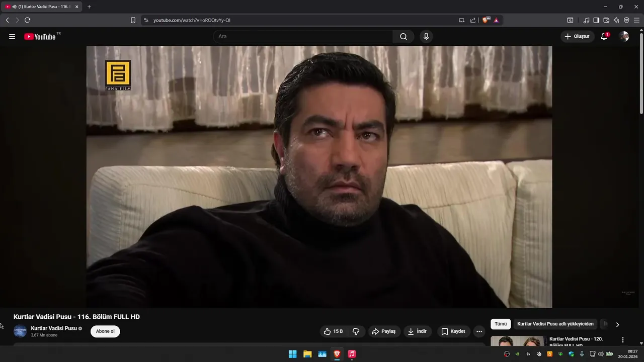
Task: Open the 120. Bölüm video thumbnail
Action: click(x=517, y=341)
